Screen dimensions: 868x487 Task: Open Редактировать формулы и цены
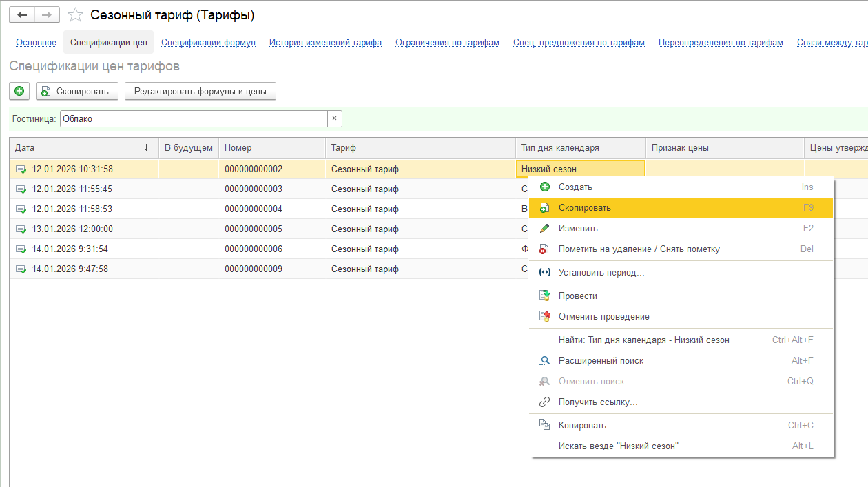pos(200,91)
